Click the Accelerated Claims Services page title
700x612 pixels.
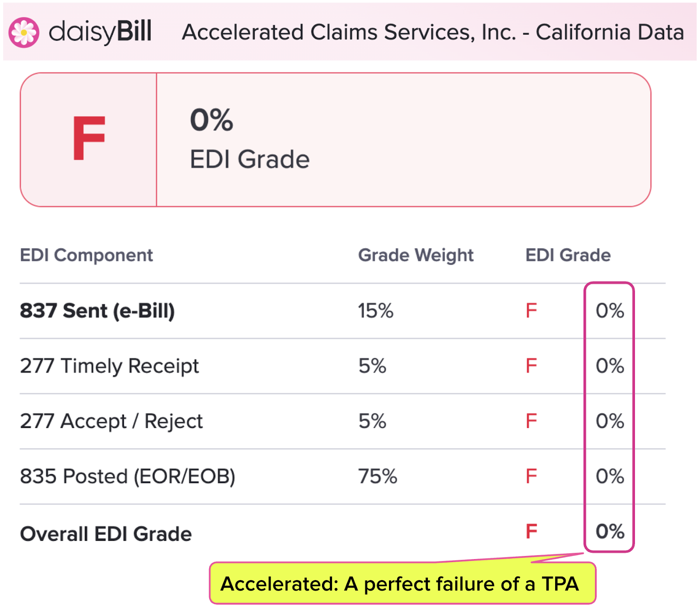(x=433, y=32)
